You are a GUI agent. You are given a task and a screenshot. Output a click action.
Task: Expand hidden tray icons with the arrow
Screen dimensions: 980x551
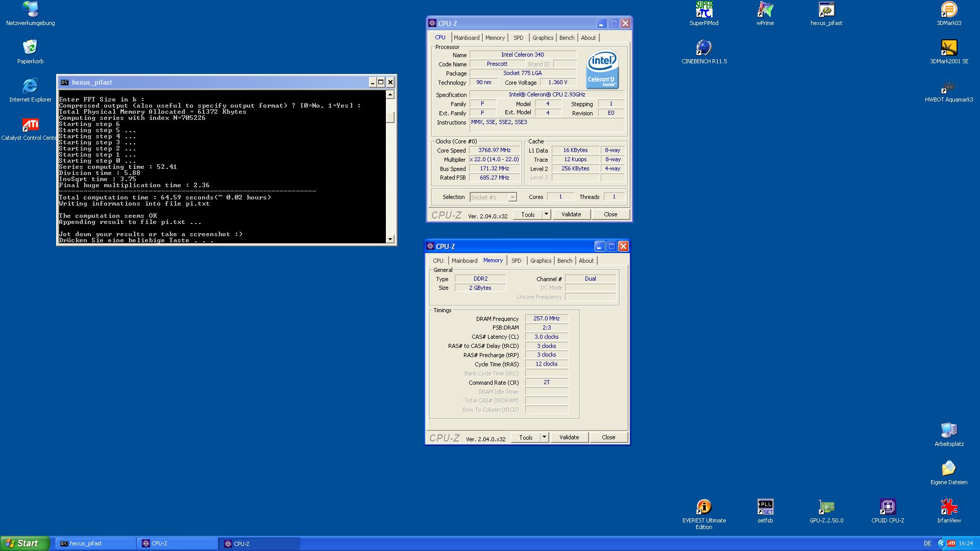tap(941, 543)
